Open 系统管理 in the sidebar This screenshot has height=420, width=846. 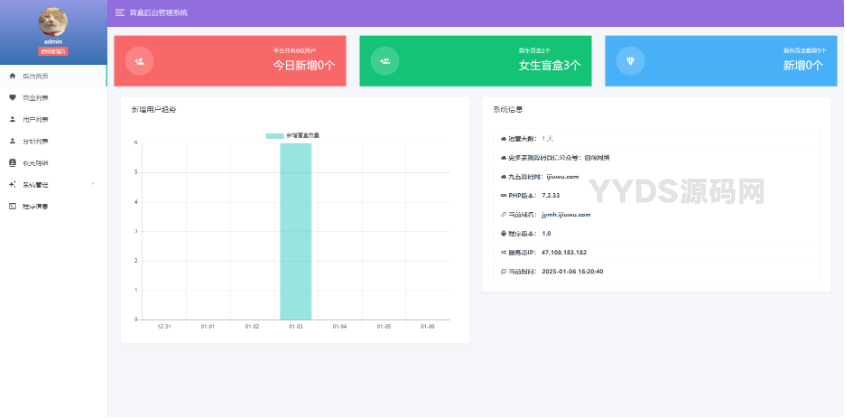[53, 185]
